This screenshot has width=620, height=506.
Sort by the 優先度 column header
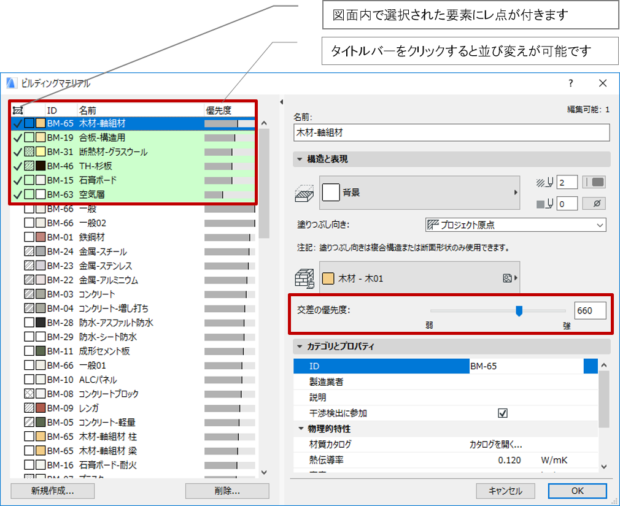(230, 110)
